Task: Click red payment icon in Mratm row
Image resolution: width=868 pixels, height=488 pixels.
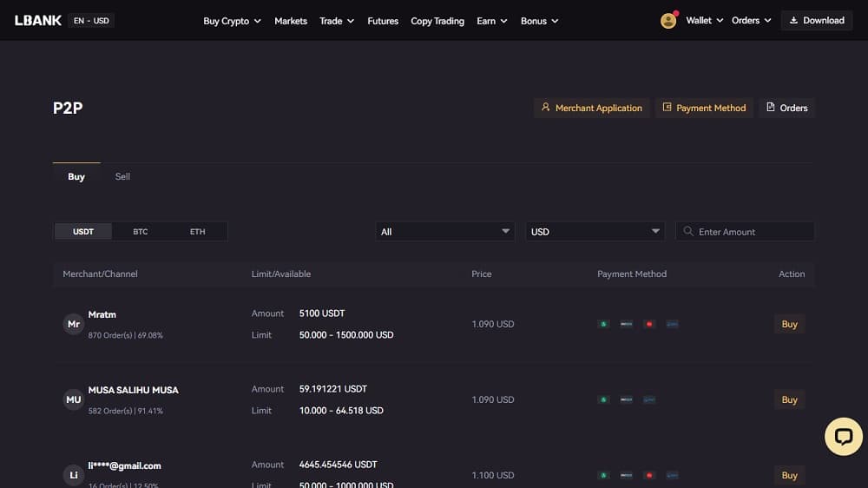Action: [649, 324]
